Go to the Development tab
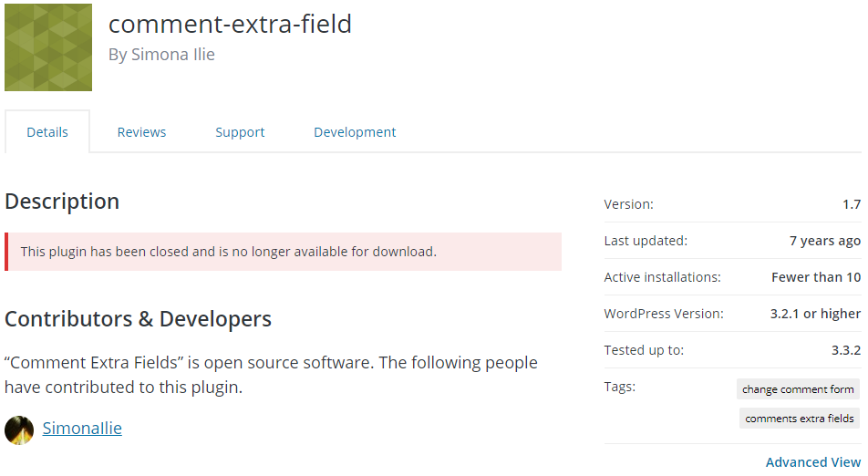868x476 pixels. (x=355, y=132)
